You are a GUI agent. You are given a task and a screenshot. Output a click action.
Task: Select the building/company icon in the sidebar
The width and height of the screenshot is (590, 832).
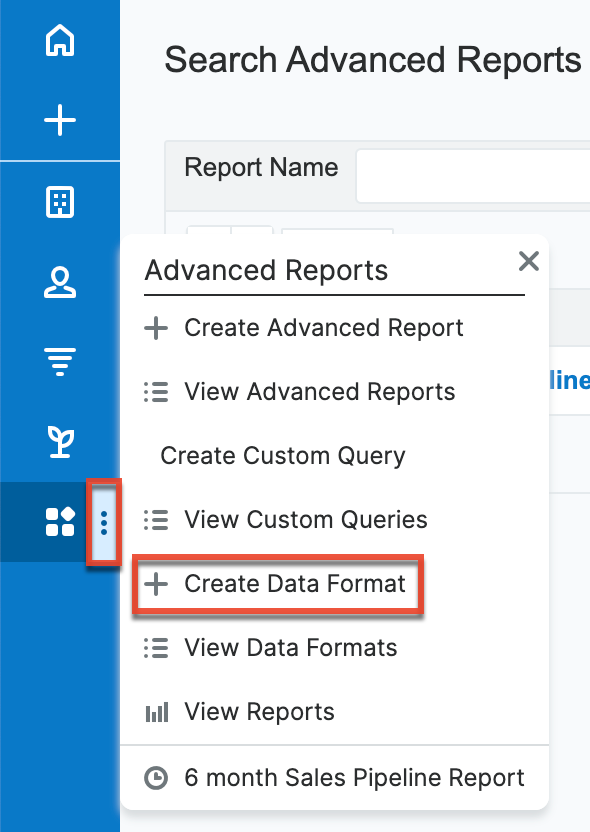[x=60, y=202]
